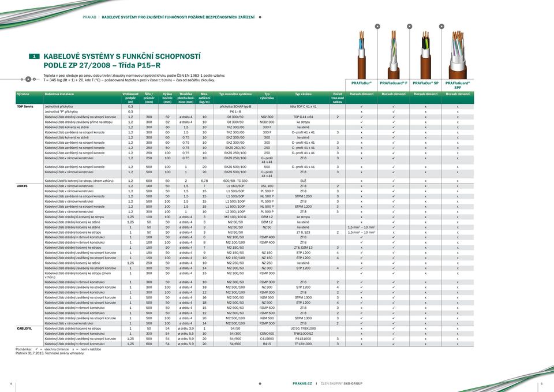Click the 'lišta TOP C 41 x 41' cell

click(303, 106)
